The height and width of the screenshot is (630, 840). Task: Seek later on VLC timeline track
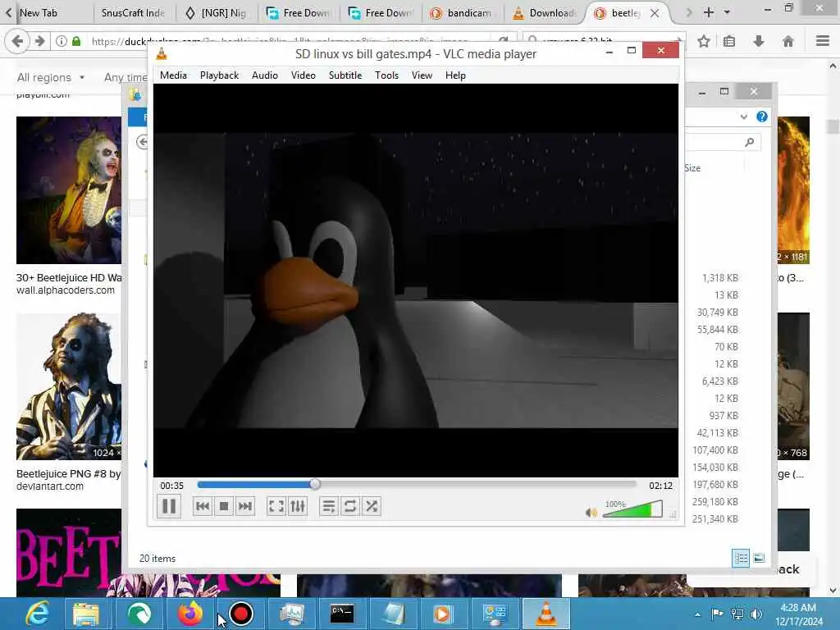477,484
